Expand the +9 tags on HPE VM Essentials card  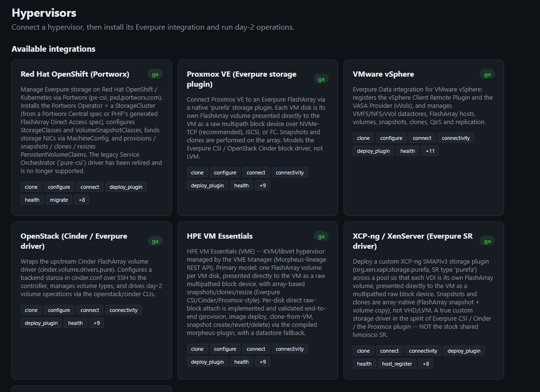[262, 362]
